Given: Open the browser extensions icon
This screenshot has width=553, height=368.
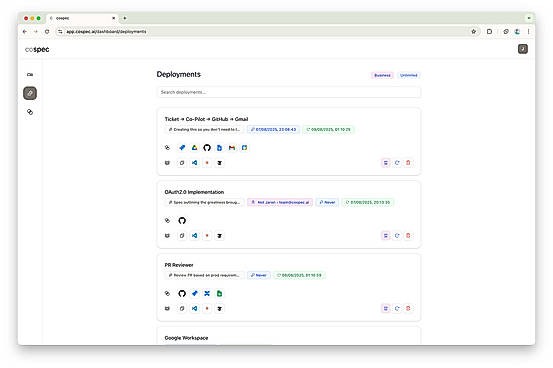Looking at the screenshot, I should [x=489, y=31].
